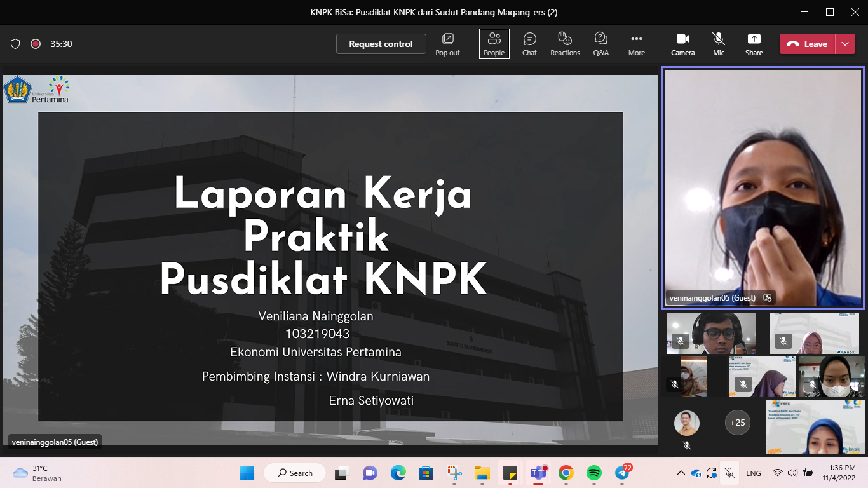The width and height of the screenshot is (868, 488).
Task: Show hidden system tray icons
Action: point(681,473)
